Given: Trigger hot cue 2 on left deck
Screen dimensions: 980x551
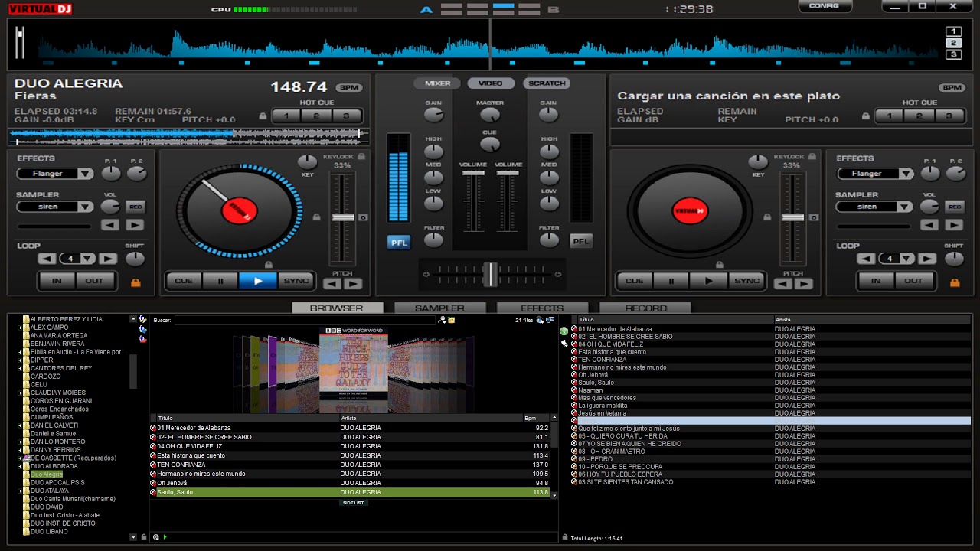Looking at the screenshot, I should point(315,116).
